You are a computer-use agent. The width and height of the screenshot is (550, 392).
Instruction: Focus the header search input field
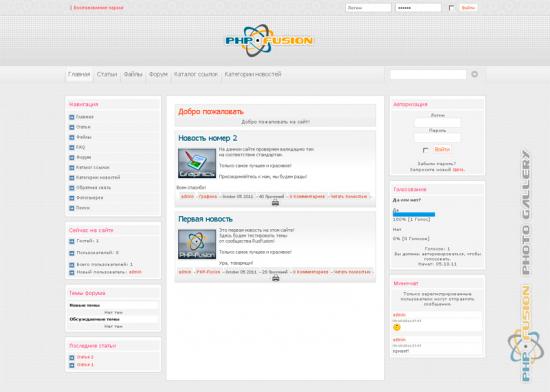[x=428, y=74]
